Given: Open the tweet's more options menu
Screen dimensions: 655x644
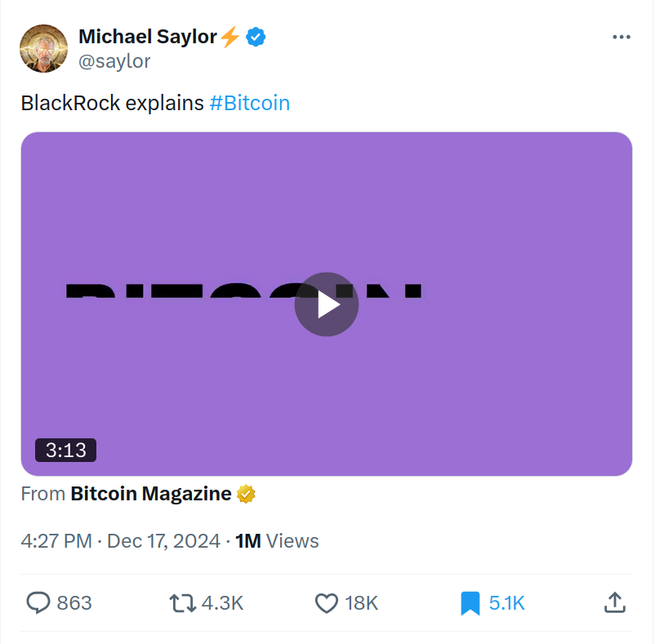Looking at the screenshot, I should pyautogui.click(x=622, y=38).
